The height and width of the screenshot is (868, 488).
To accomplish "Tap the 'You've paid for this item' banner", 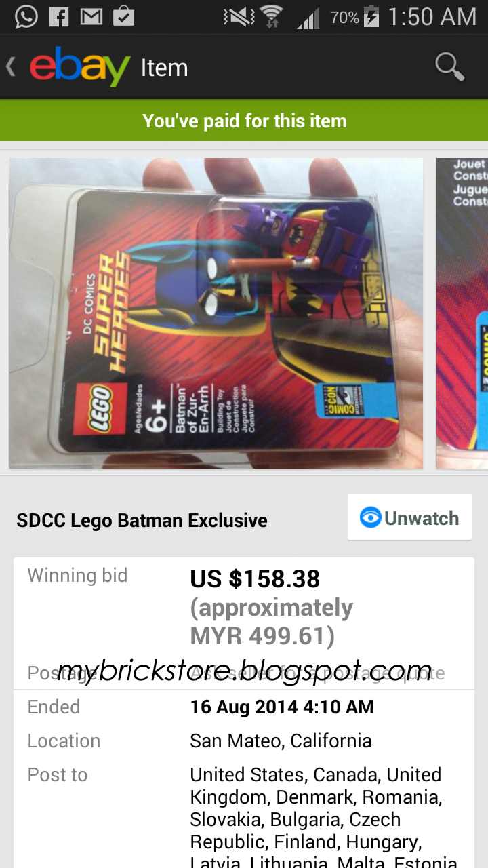I will point(244,121).
